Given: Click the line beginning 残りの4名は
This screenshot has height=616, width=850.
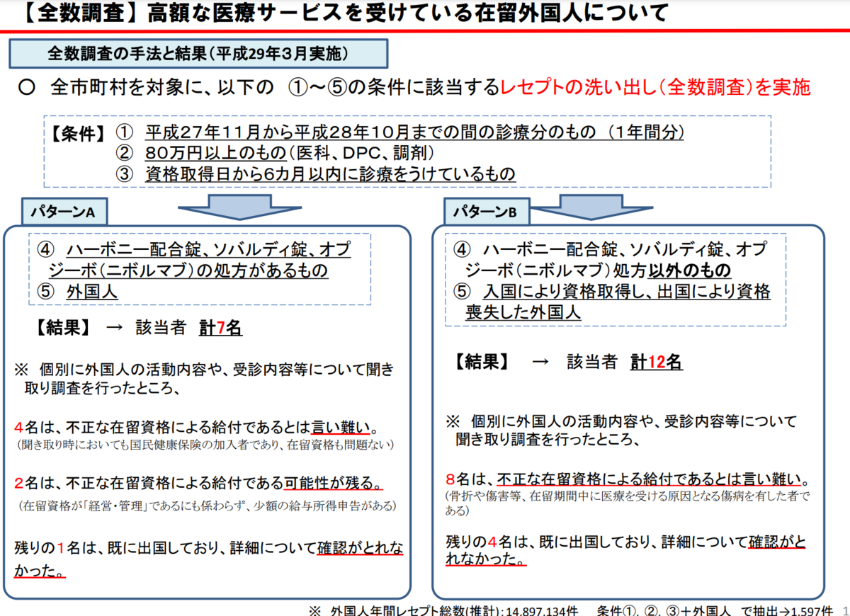Looking at the screenshot, I should [626, 550].
